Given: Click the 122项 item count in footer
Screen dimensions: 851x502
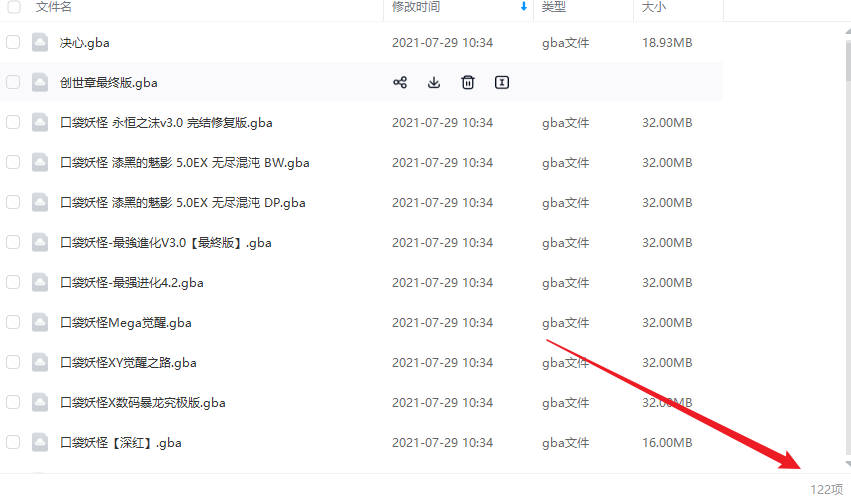Looking at the screenshot, I should coord(827,490).
